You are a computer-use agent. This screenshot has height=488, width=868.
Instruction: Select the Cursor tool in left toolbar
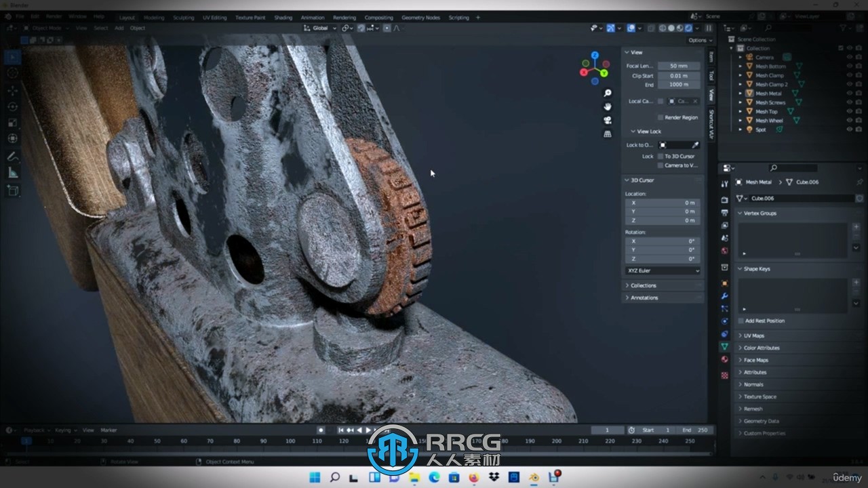[12, 73]
